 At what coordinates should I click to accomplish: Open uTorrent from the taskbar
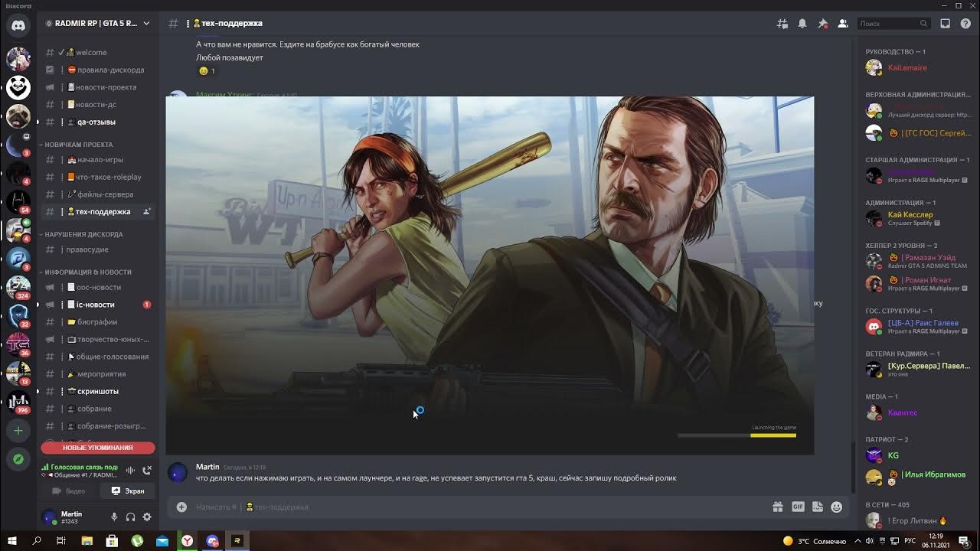coord(137,541)
